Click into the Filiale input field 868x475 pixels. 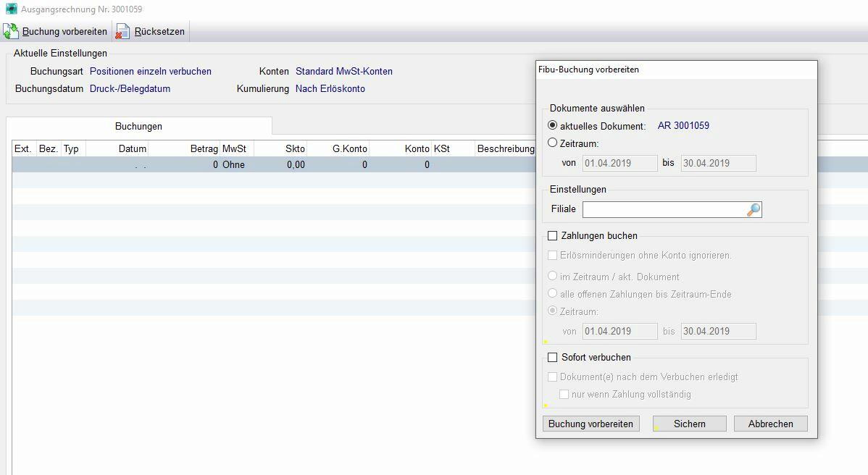click(663, 209)
